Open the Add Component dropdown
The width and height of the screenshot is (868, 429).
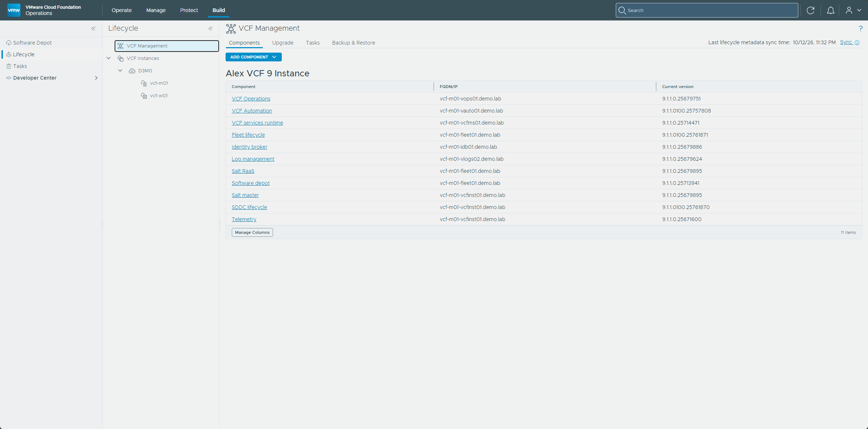coord(253,57)
